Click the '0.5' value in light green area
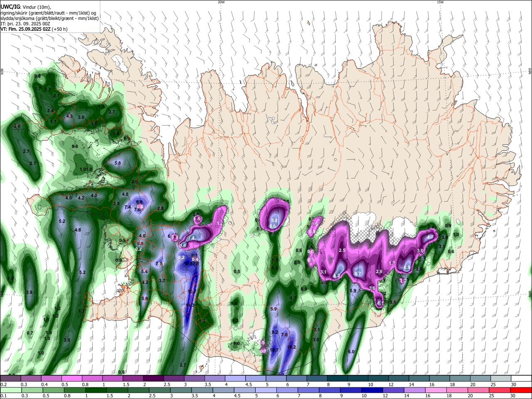 click(237, 271)
